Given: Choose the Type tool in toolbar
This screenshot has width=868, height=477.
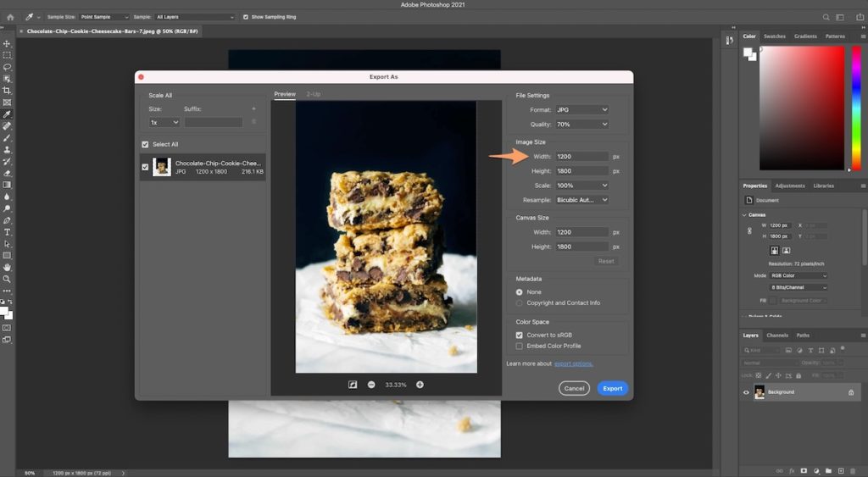Looking at the screenshot, I should point(7,231).
